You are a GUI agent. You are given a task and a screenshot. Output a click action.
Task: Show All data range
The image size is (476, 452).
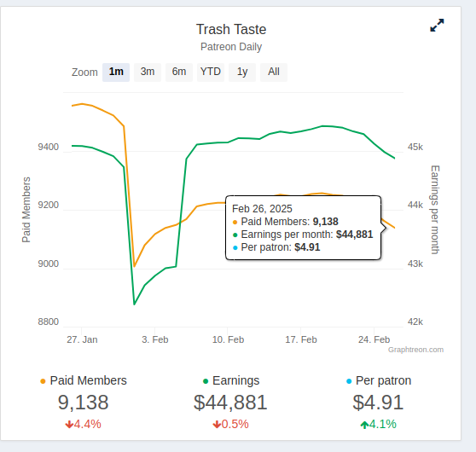pos(274,72)
